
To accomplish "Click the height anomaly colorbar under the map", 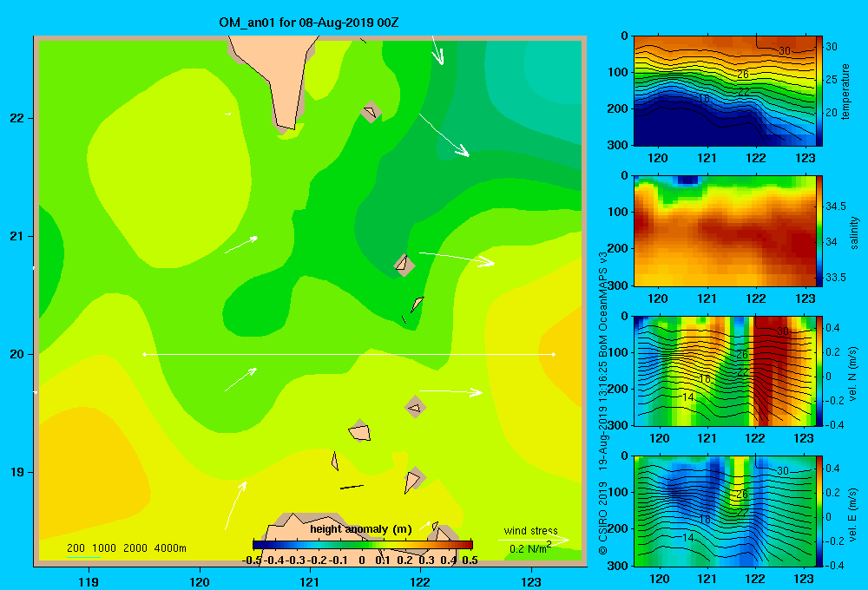I will click(363, 545).
